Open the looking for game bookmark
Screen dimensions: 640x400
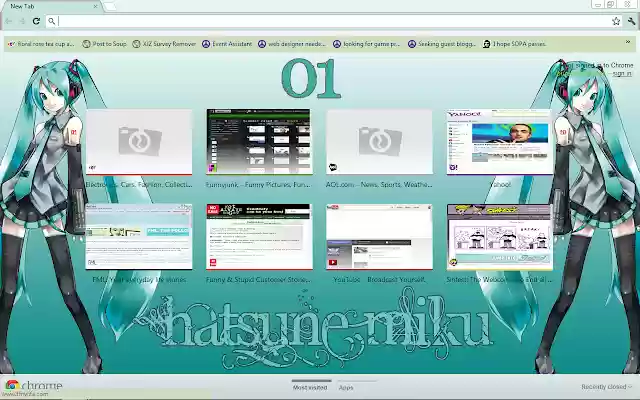coord(367,44)
